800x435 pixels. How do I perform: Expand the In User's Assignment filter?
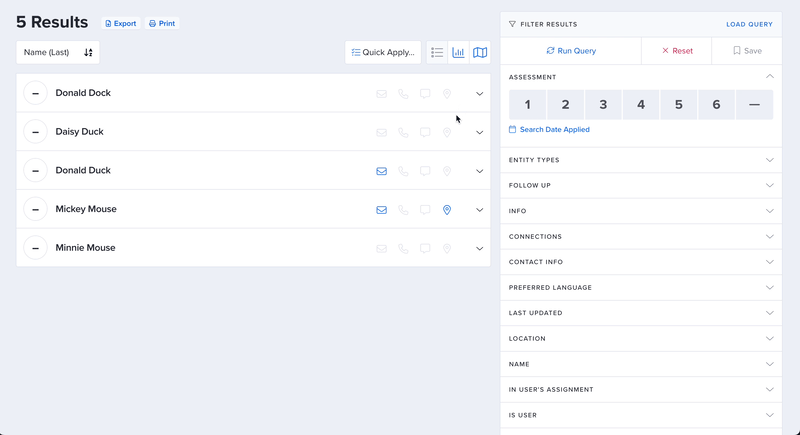click(x=641, y=390)
